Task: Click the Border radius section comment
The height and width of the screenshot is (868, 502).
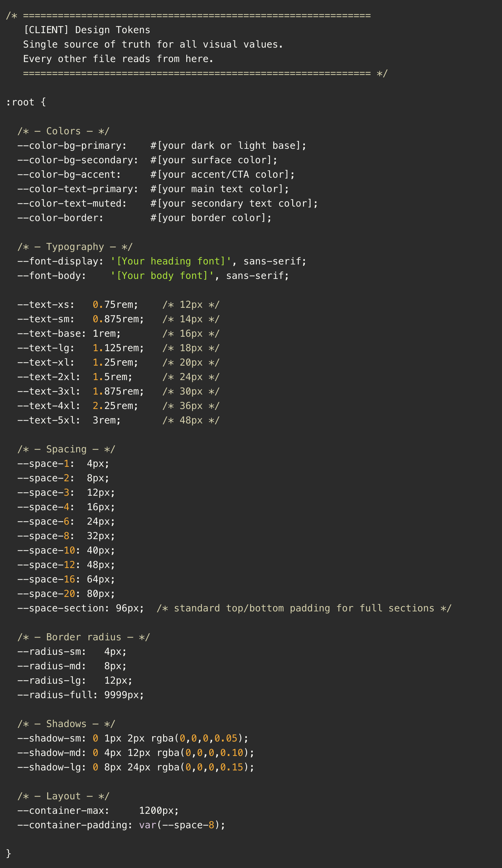Action: tap(84, 637)
